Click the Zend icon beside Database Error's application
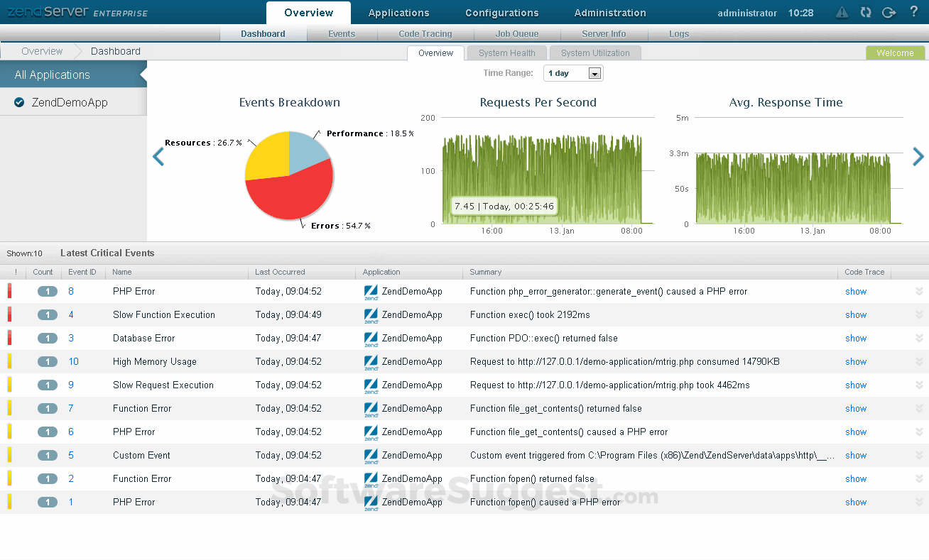 point(371,338)
